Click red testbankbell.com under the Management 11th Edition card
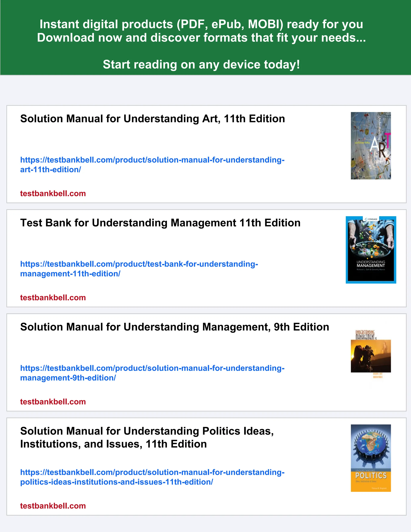The width and height of the screenshot is (411, 532). (x=53, y=298)
